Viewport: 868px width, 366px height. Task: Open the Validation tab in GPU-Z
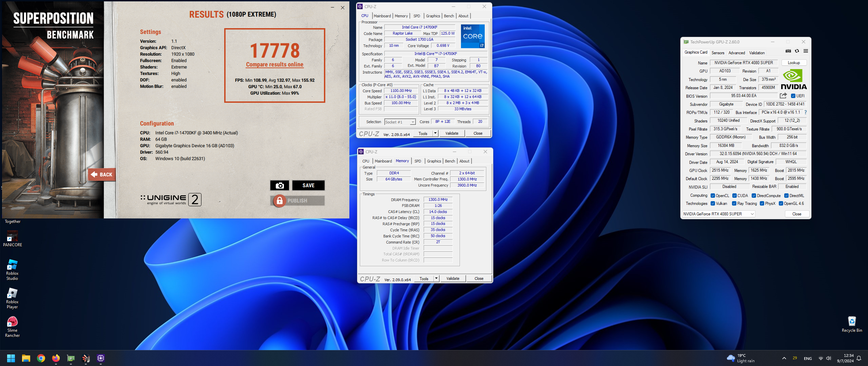click(x=757, y=53)
